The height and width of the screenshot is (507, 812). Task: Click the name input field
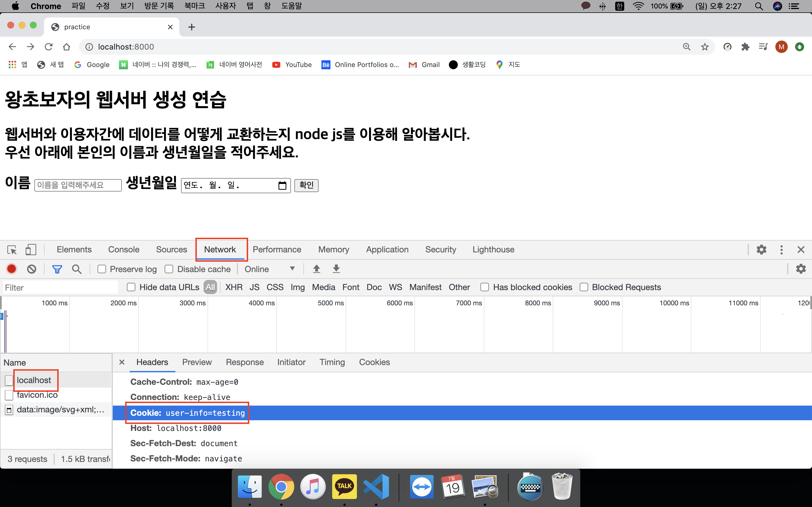[78, 185]
